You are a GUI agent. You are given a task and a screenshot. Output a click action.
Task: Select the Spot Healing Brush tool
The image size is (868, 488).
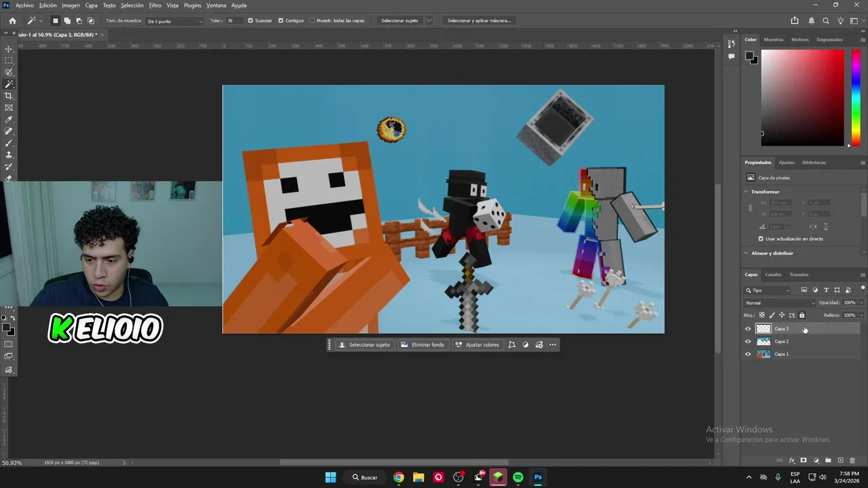coord(9,131)
